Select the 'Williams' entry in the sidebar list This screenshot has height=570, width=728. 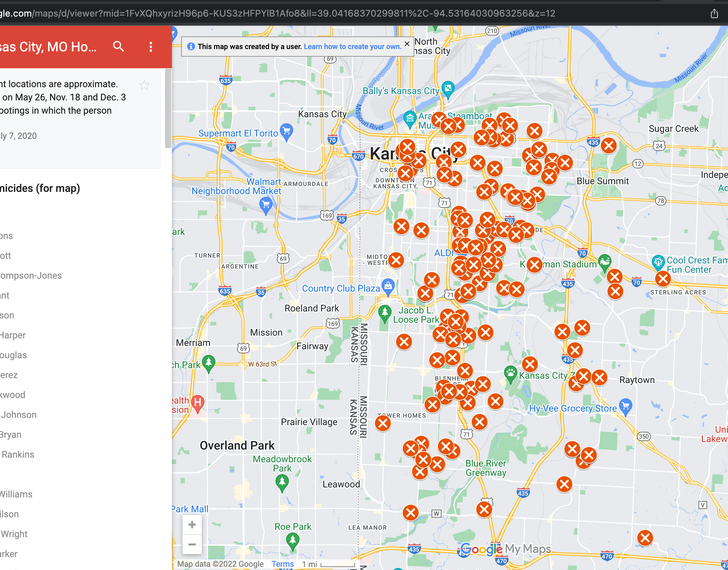pyautogui.click(x=16, y=494)
